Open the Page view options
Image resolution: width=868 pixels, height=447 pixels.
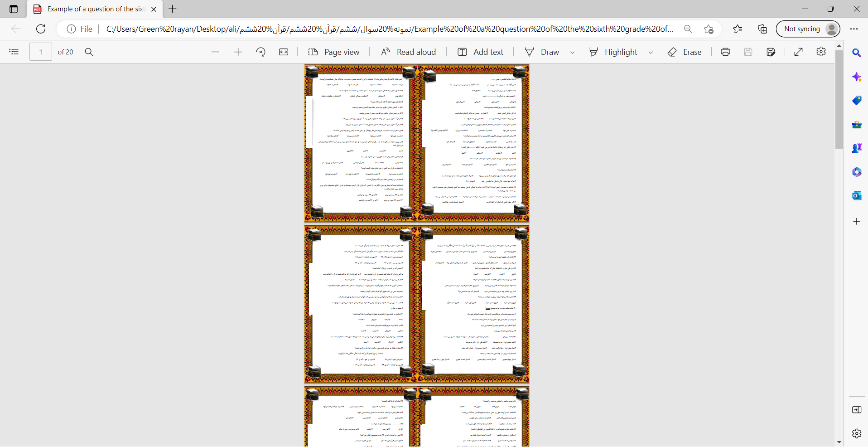[x=333, y=52]
